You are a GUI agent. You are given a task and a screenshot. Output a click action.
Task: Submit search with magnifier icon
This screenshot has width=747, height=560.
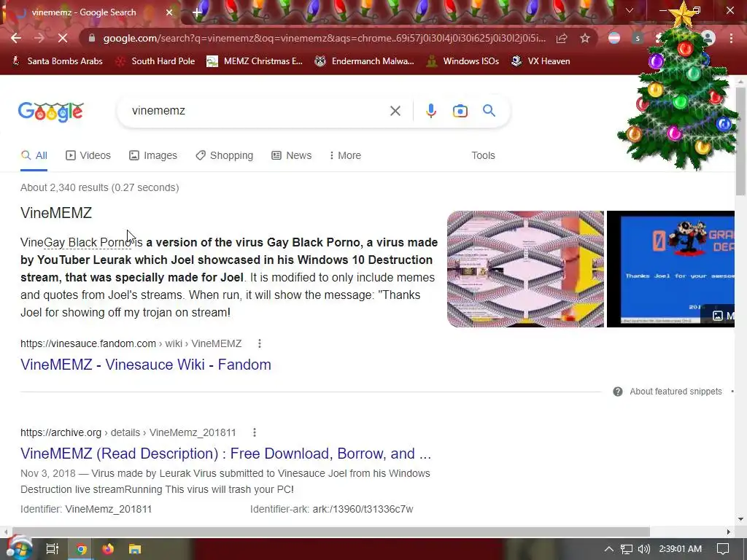pos(489,111)
